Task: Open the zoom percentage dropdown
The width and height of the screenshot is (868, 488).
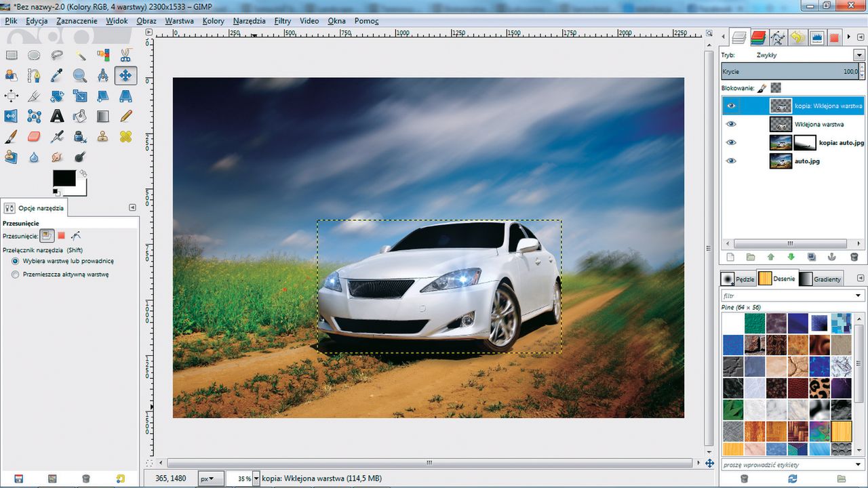Action: coord(256,479)
